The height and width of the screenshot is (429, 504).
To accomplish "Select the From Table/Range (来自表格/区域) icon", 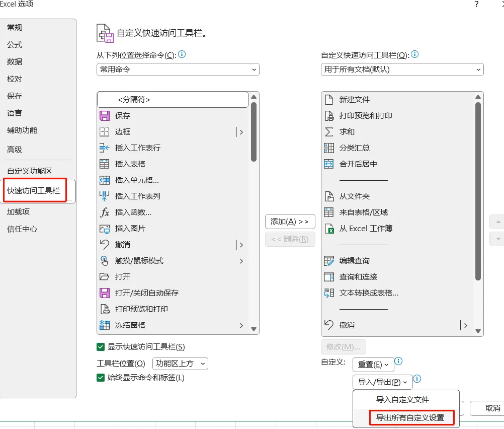I will click(329, 212).
